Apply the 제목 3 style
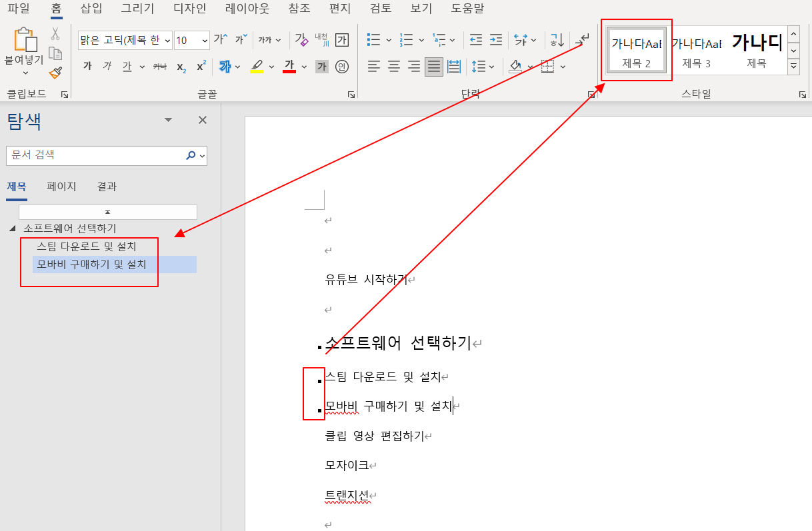Viewport: 812px width, 531px height. pos(696,49)
